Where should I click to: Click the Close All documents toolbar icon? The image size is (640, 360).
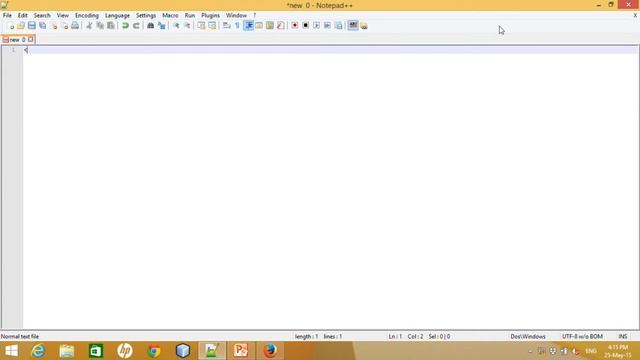click(x=64, y=26)
